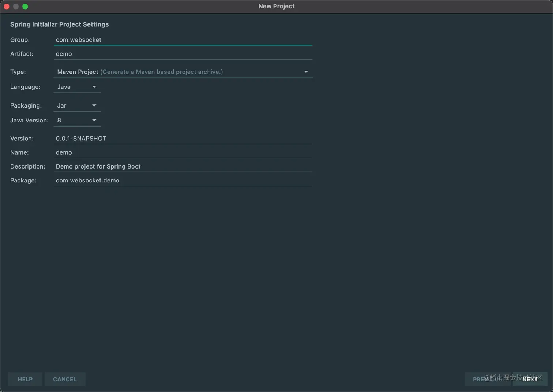Screen dimensions: 553x392
Task: Click the HELP button
Action: 25,379
